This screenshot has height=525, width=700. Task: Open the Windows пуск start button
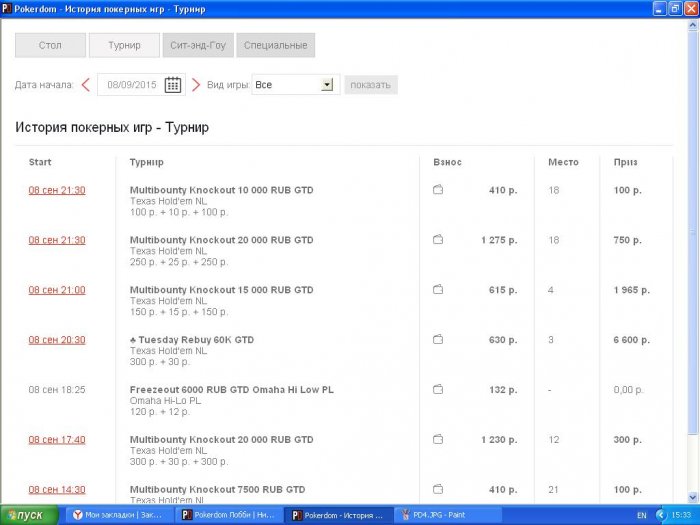pyautogui.click(x=29, y=515)
